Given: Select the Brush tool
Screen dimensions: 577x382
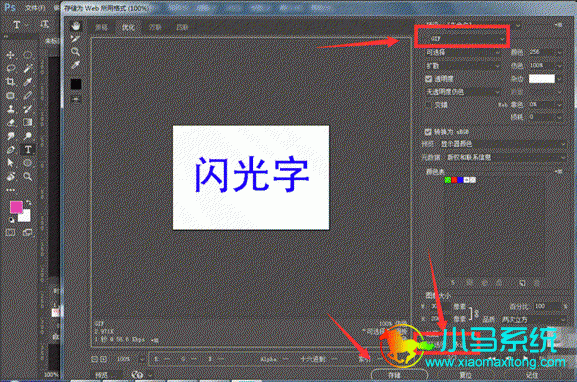Looking at the screenshot, I should 28,96.
